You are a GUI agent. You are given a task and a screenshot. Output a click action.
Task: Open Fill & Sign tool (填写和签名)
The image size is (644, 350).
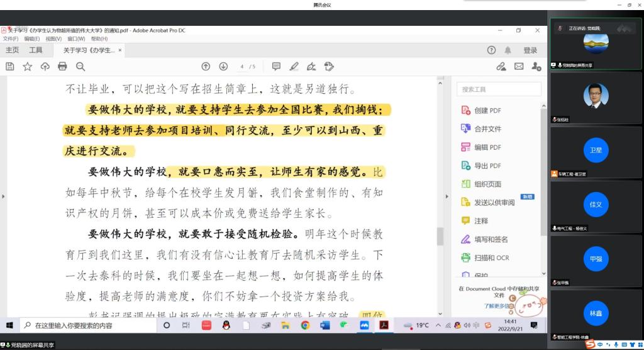(x=485, y=239)
